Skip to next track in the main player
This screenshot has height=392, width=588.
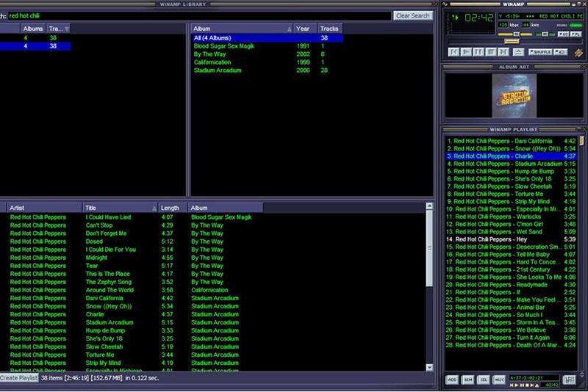[x=503, y=52]
